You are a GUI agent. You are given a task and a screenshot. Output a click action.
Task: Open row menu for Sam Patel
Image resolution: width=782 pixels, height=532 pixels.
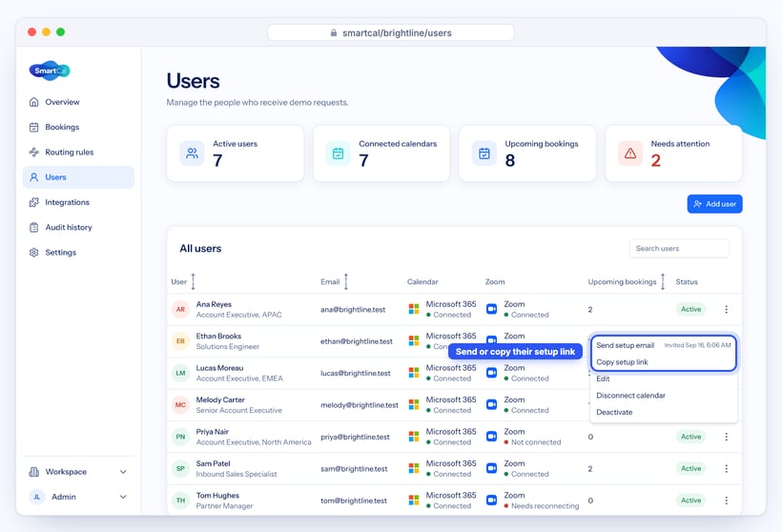pyautogui.click(x=726, y=469)
